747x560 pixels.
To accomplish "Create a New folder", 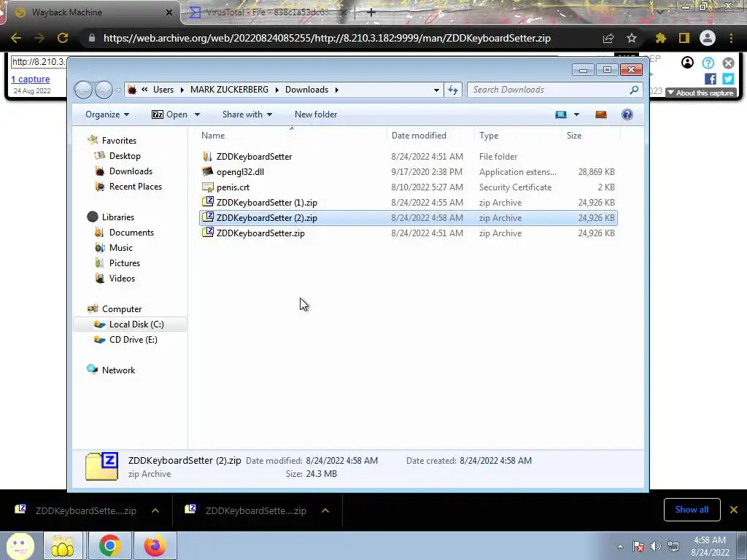I will [316, 114].
